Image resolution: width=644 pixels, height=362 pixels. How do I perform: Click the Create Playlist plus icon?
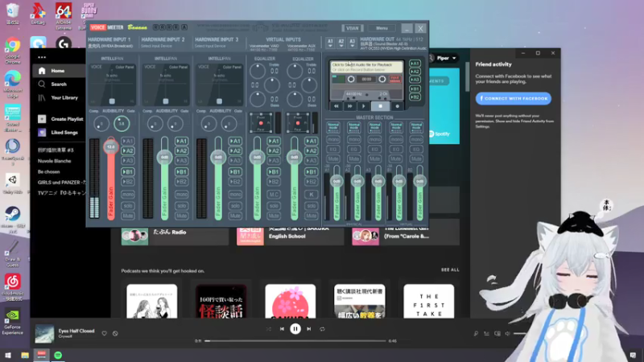coord(42,119)
